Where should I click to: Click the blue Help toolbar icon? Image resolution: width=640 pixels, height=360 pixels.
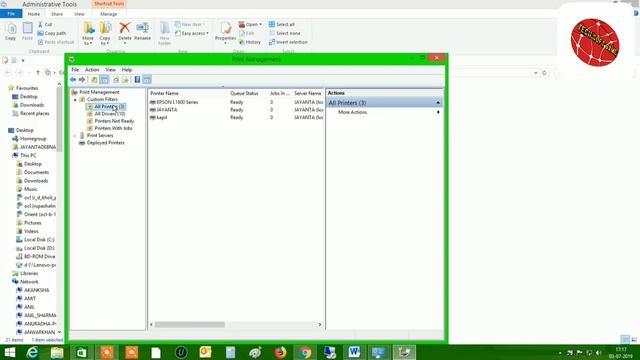coord(138,80)
